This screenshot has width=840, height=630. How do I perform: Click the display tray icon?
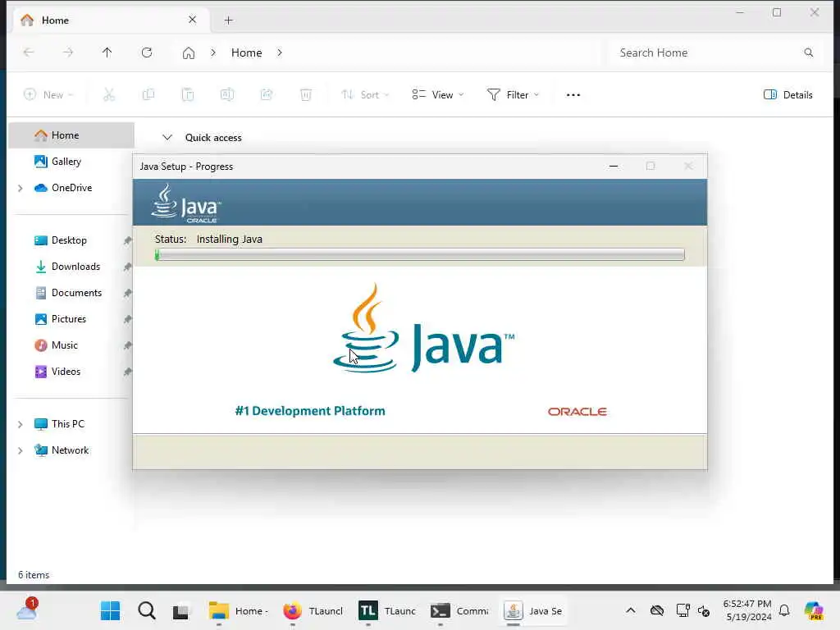coord(682,610)
